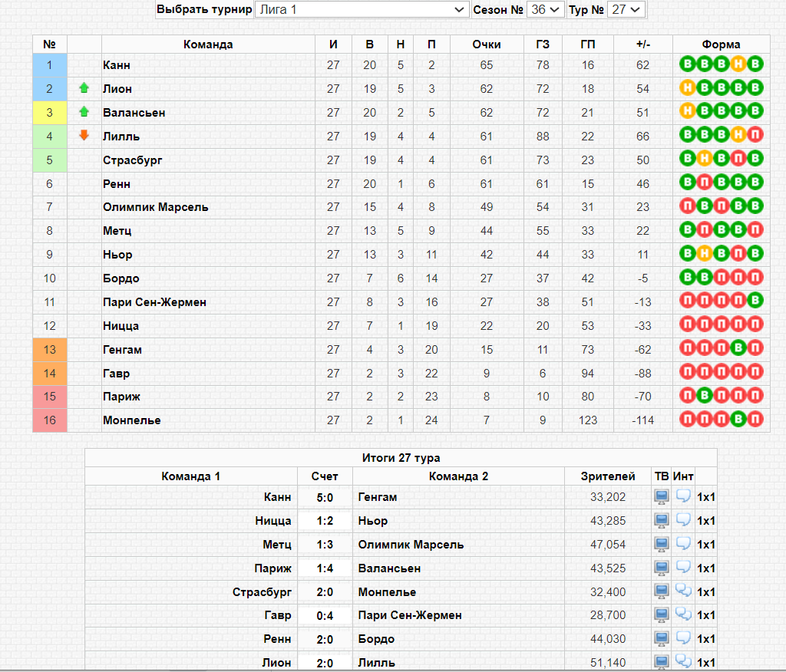786x672 pixels.
Task: Open the tournament dropdown showing Лига 1
Action: tap(362, 9)
